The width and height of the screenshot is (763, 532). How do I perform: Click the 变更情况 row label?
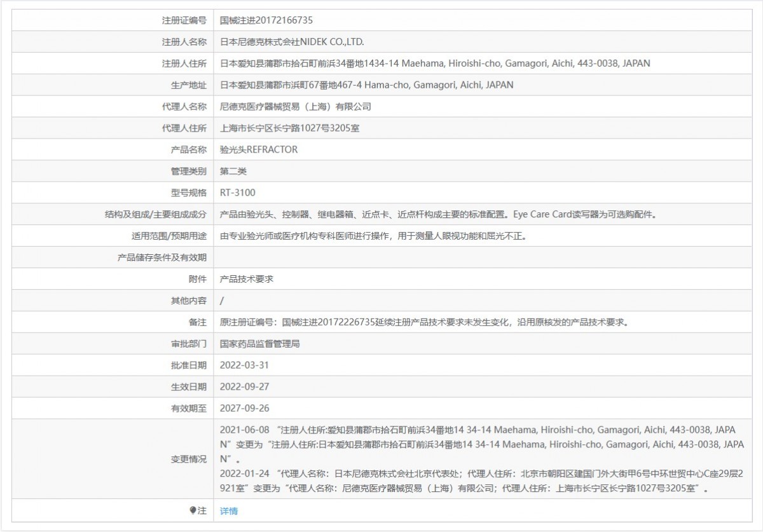189,459
